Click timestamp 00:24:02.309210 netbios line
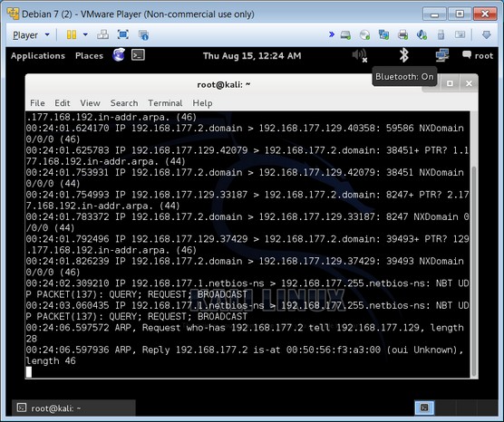 (67, 283)
